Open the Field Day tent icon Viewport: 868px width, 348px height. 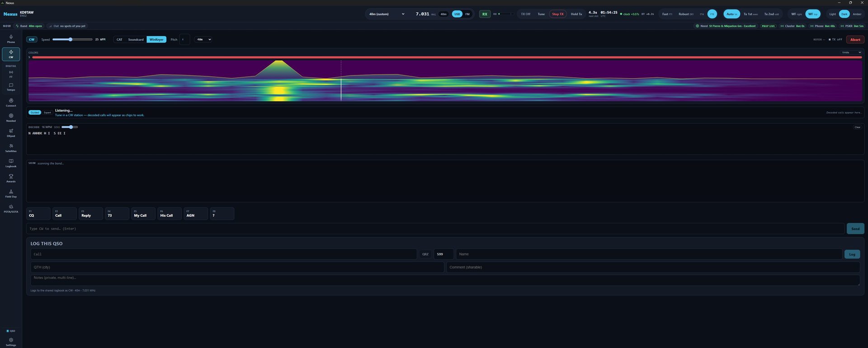coord(11,193)
